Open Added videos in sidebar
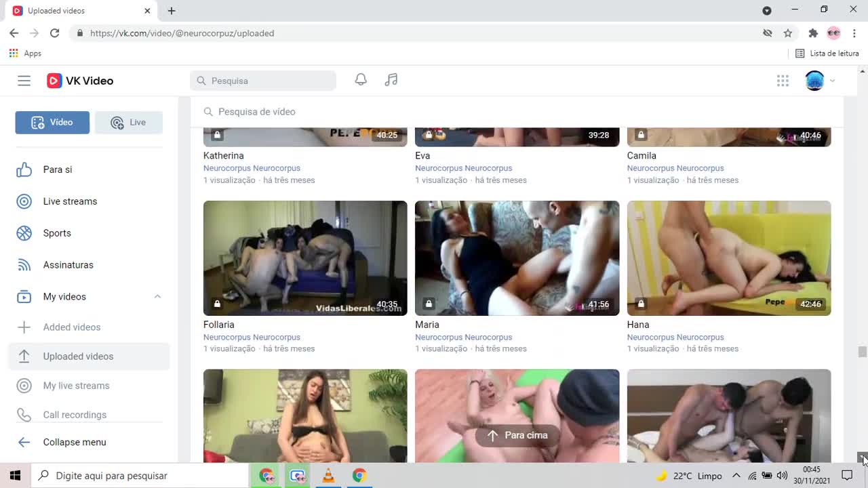Screen dimensions: 868x488 click(x=71, y=327)
